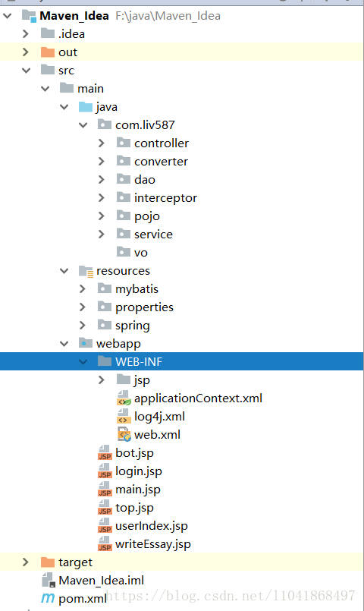This screenshot has width=364, height=611.
Task: Collapse the src folder
Action: 26,70
